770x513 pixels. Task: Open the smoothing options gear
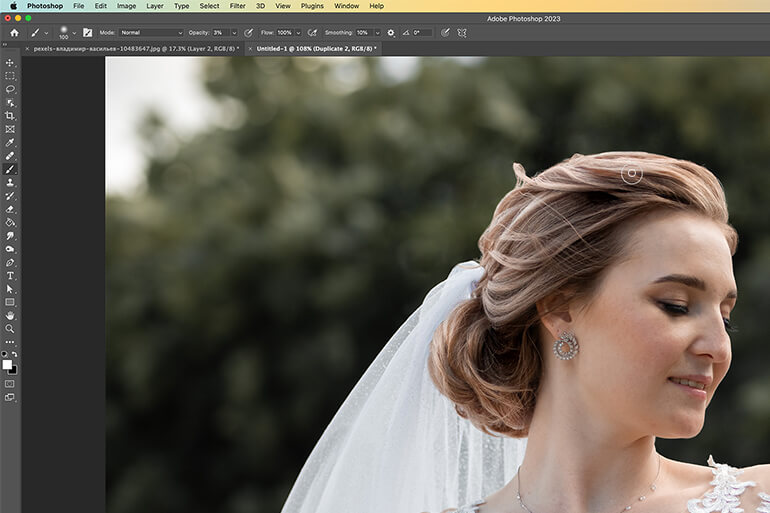(x=391, y=33)
